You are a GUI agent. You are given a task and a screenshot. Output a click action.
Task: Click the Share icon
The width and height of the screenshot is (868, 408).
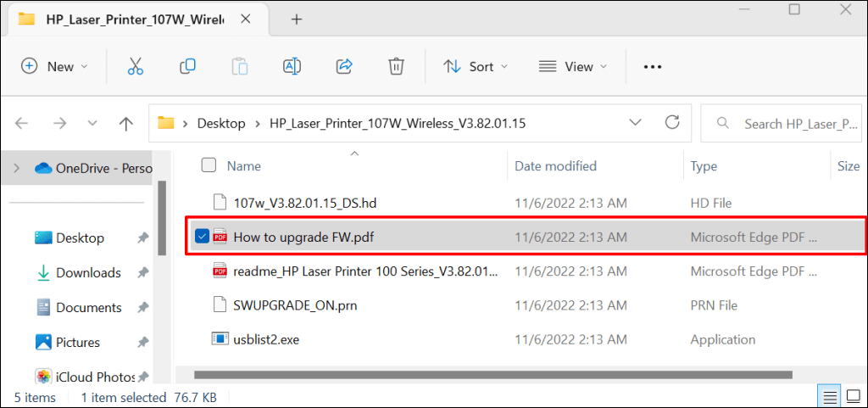[344, 66]
